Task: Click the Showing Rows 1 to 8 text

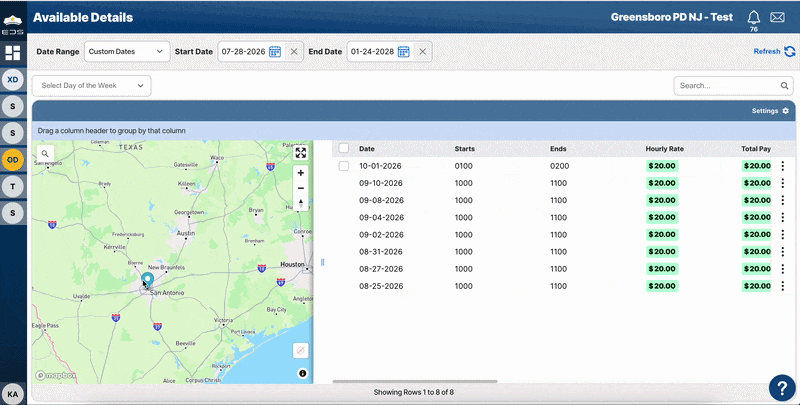Action: 413,392
